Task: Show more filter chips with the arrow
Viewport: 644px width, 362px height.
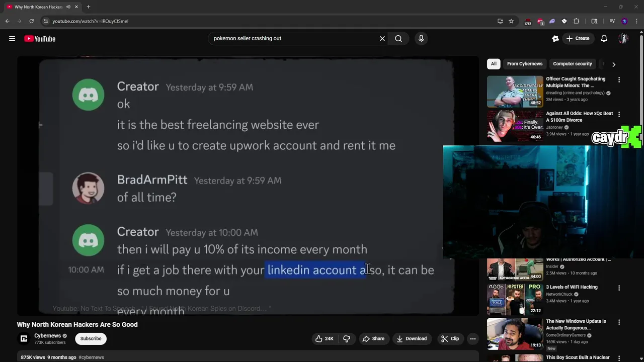Action: [613, 64]
